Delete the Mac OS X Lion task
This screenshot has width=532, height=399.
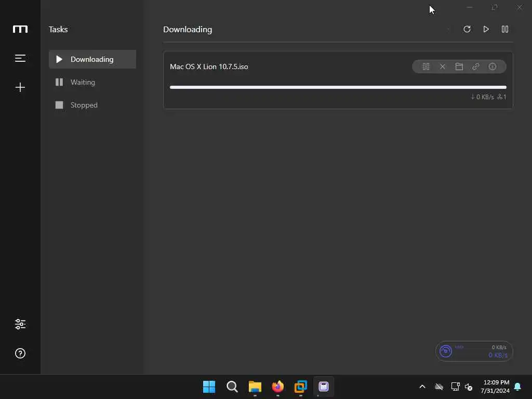coord(443,66)
